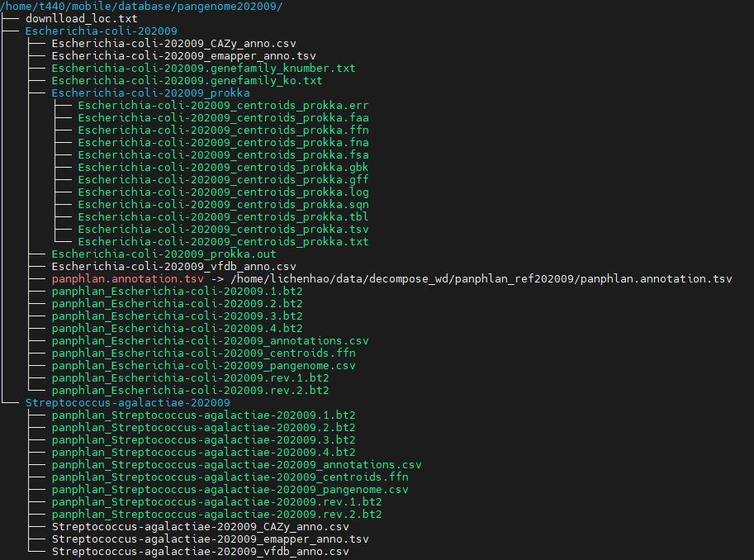Click the symlink target path under /home/lichenhao

481,279
